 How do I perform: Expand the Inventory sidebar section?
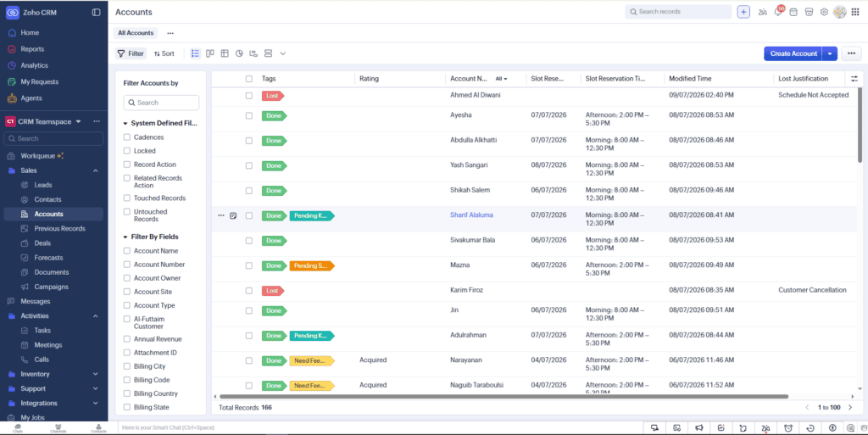point(95,374)
